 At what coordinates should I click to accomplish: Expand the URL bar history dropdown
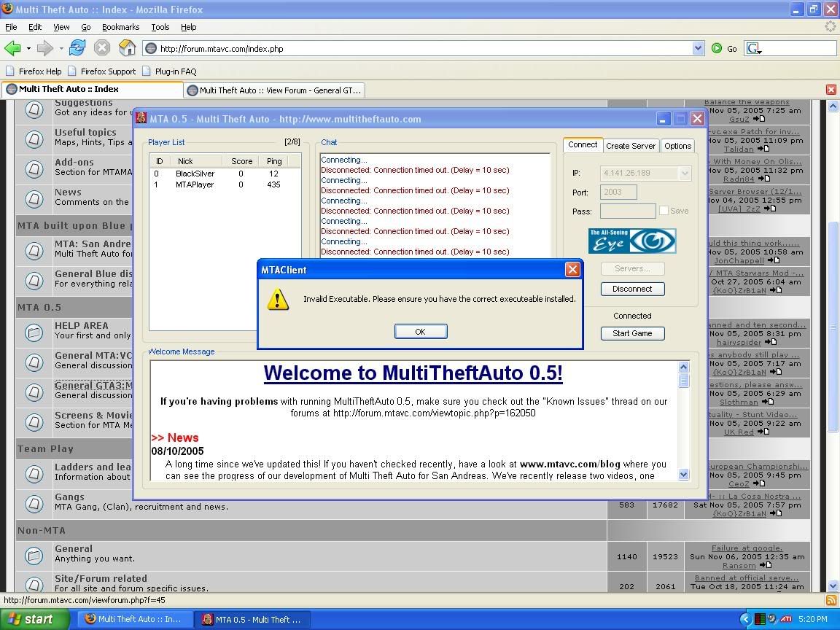[698, 48]
